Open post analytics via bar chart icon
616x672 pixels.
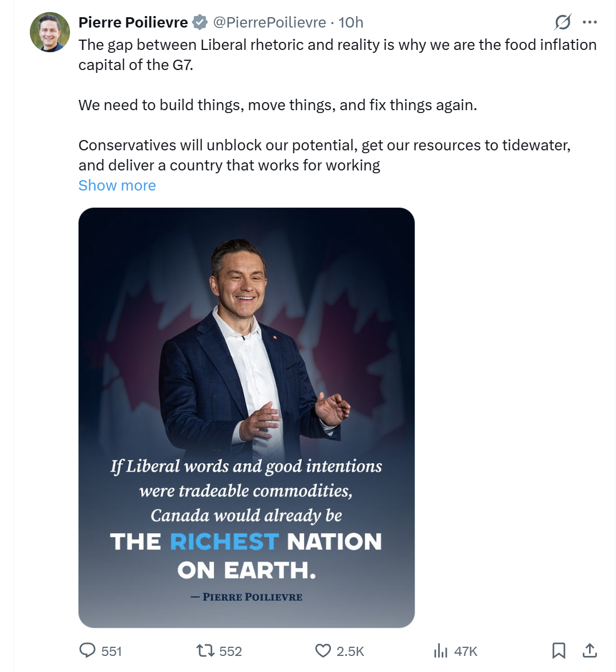[440, 650]
